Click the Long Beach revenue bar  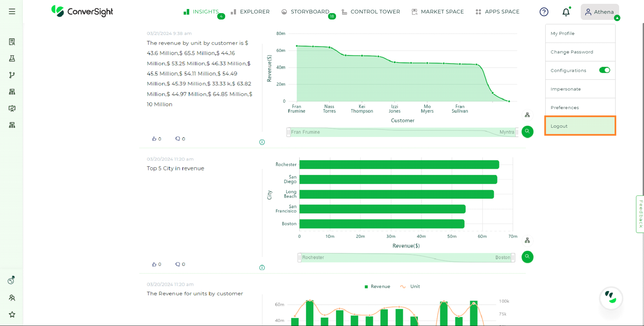pos(396,194)
